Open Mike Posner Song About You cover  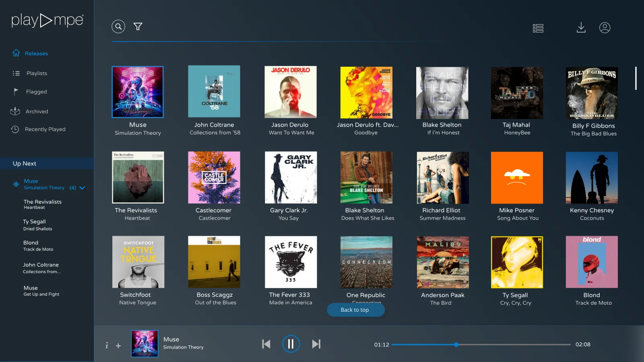[x=517, y=178]
